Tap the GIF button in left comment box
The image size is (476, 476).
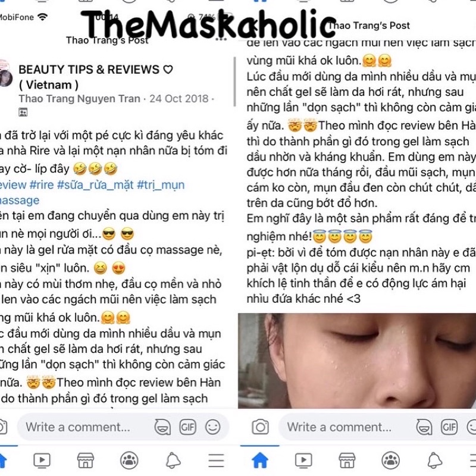[x=187, y=427]
